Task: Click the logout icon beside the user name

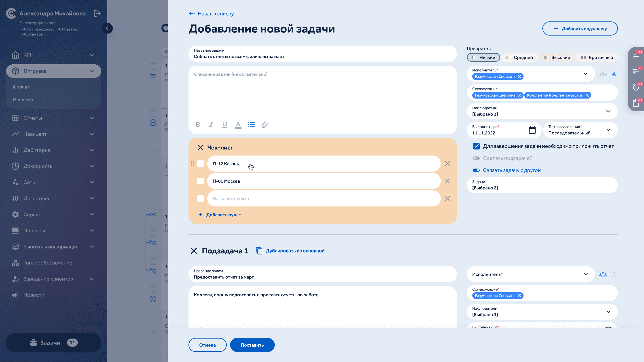Action: click(97, 13)
